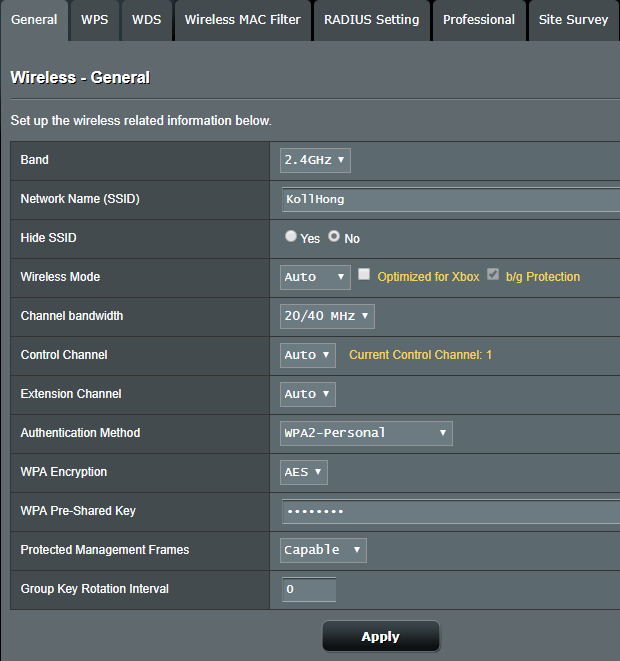
Task: Open Extension Channel dropdown
Action: point(308,394)
